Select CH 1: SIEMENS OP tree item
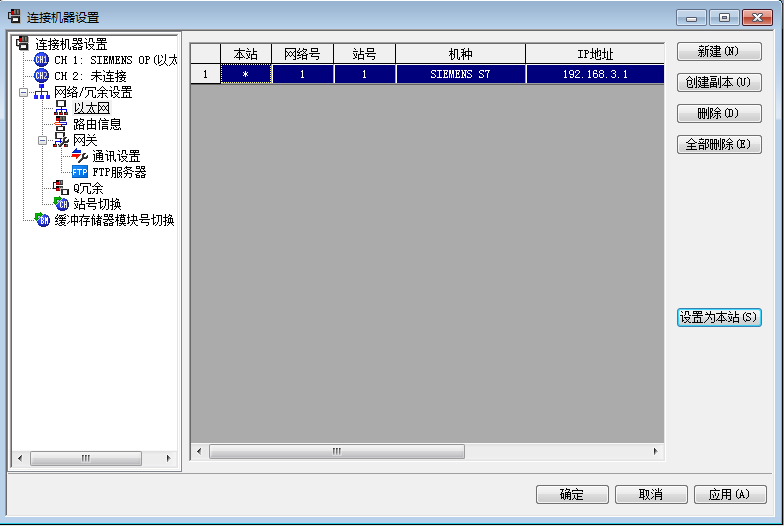 [116, 60]
